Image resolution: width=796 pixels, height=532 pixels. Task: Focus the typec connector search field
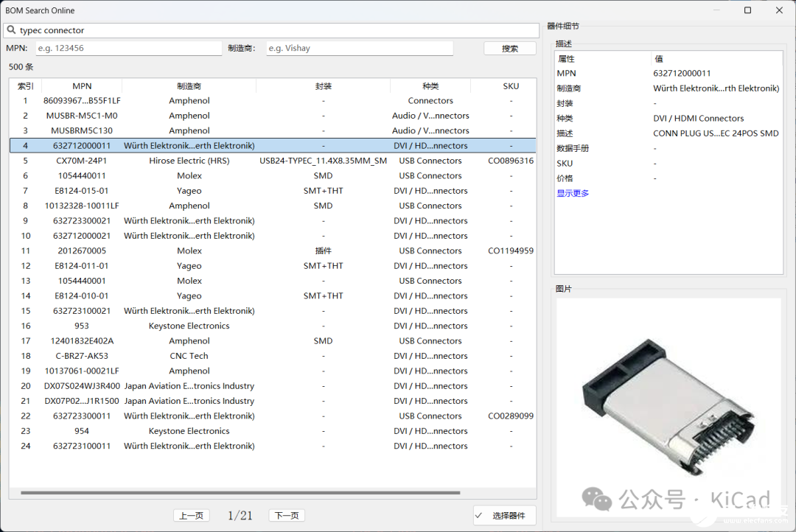coord(271,30)
